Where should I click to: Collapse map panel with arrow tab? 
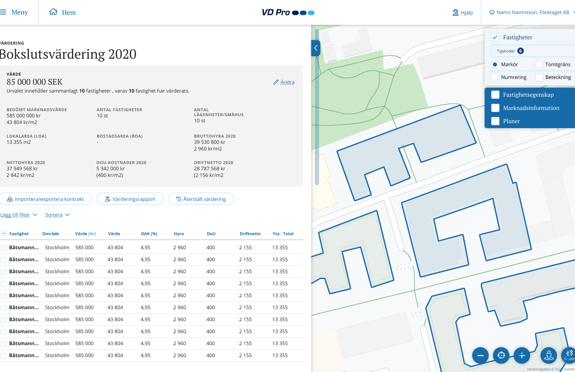[315, 48]
